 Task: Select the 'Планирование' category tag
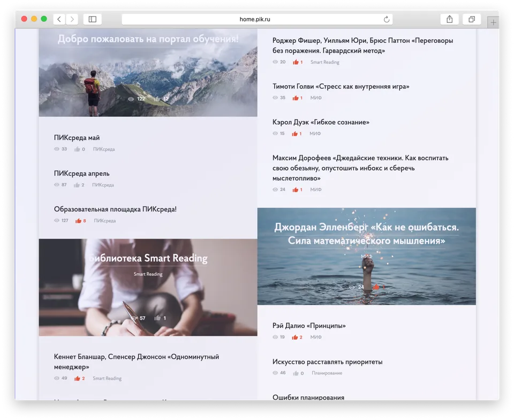click(327, 373)
